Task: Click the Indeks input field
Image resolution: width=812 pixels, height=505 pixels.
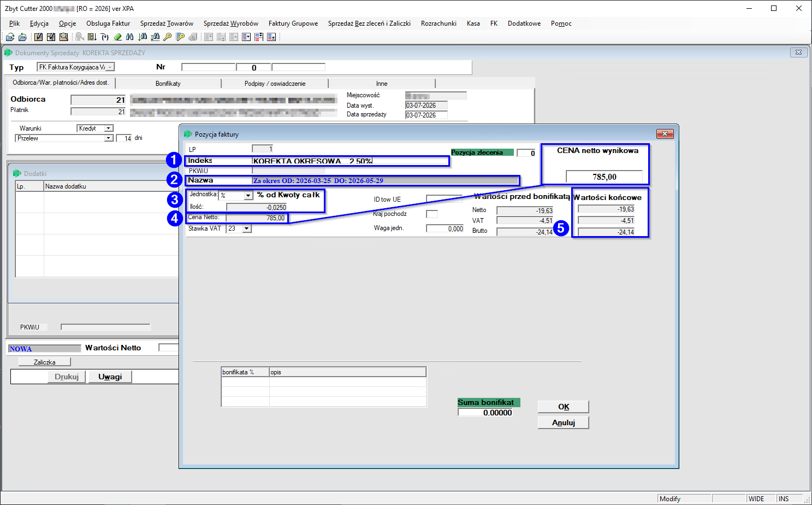Action: [349, 161]
